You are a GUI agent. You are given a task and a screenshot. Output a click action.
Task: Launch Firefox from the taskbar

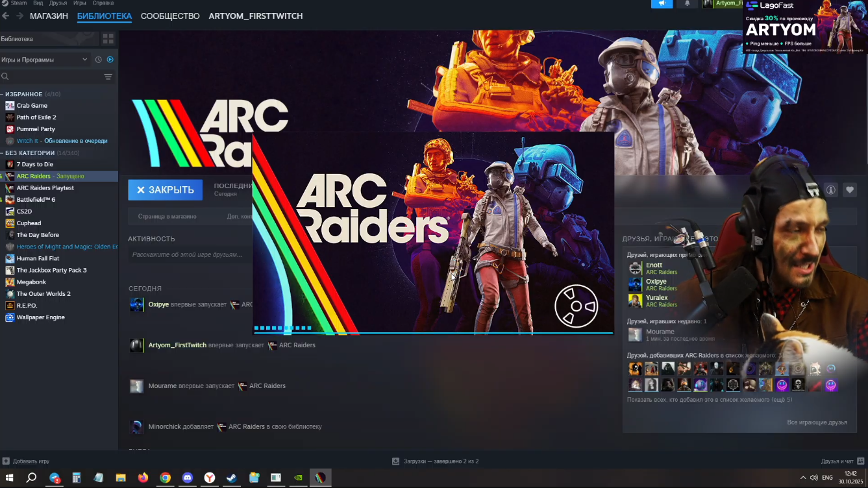pos(143,478)
